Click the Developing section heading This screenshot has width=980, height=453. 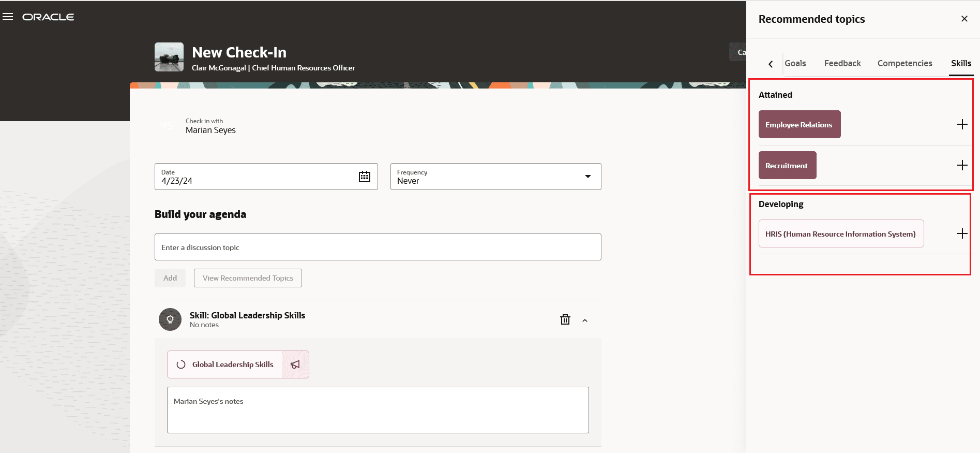point(781,204)
